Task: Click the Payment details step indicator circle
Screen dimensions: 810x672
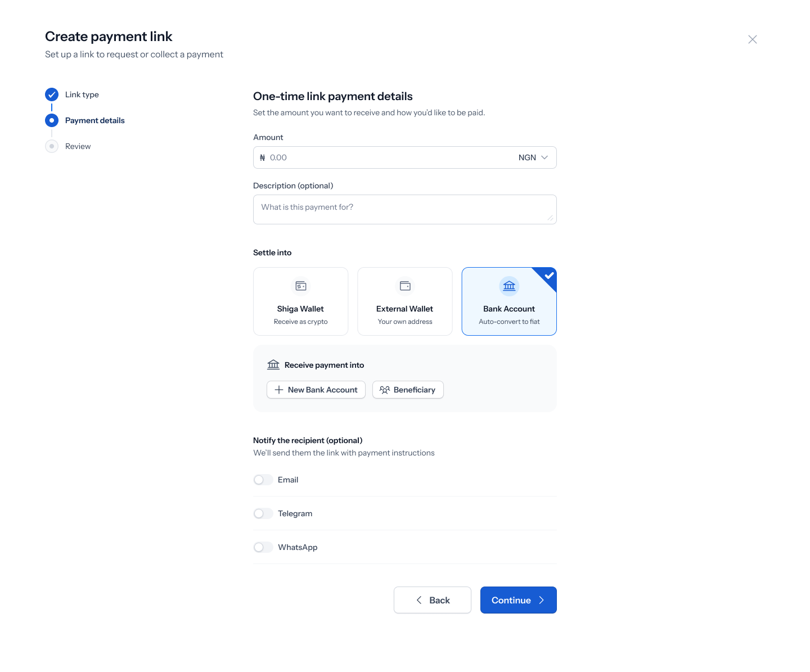Action: 52,120
